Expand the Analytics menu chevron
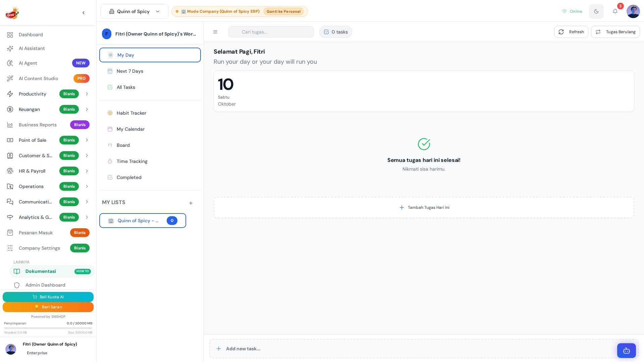 (x=87, y=217)
